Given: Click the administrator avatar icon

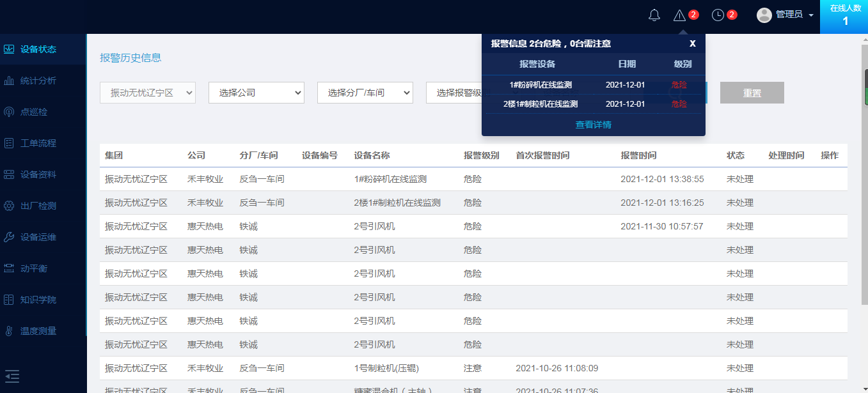Looking at the screenshot, I should (x=764, y=15).
